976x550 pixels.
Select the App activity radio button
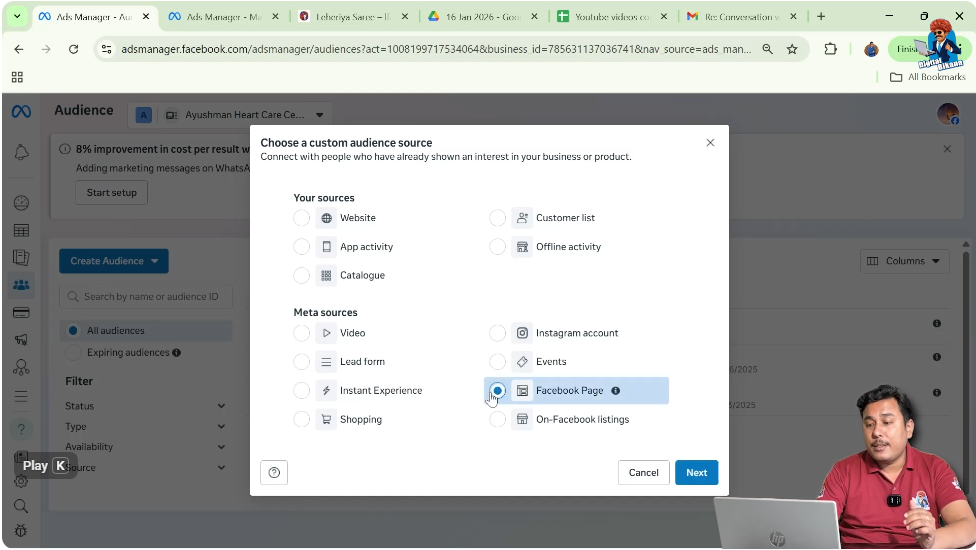tap(301, 246)
